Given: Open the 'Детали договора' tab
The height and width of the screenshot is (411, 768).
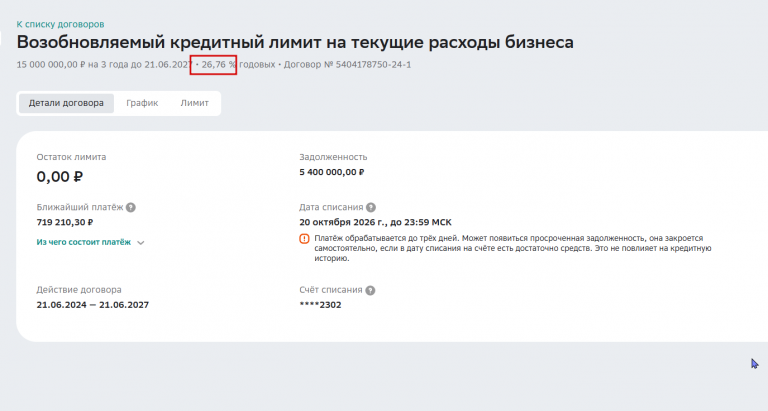Looking at the screenshot, I should click(66, 103).
